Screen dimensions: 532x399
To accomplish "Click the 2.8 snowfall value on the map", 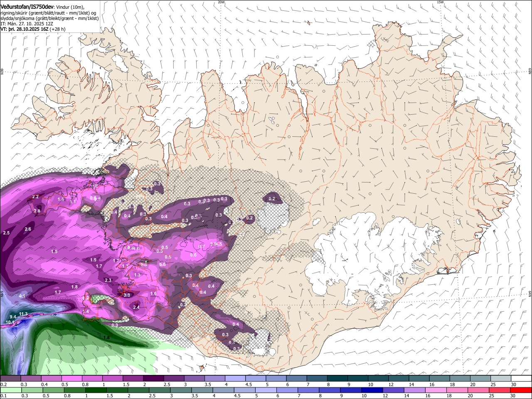I will click(x=37, y=211).
